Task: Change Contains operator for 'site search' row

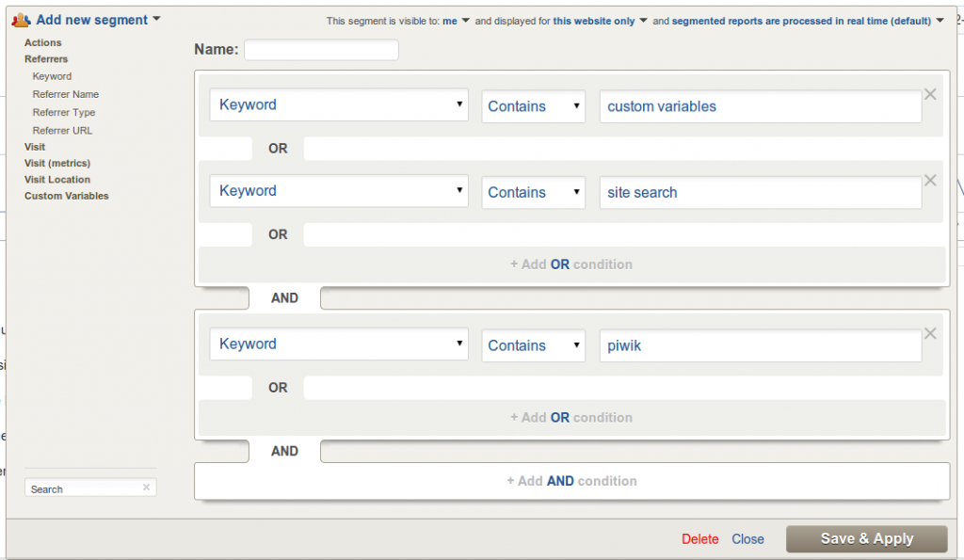Action: coord(534,192)
